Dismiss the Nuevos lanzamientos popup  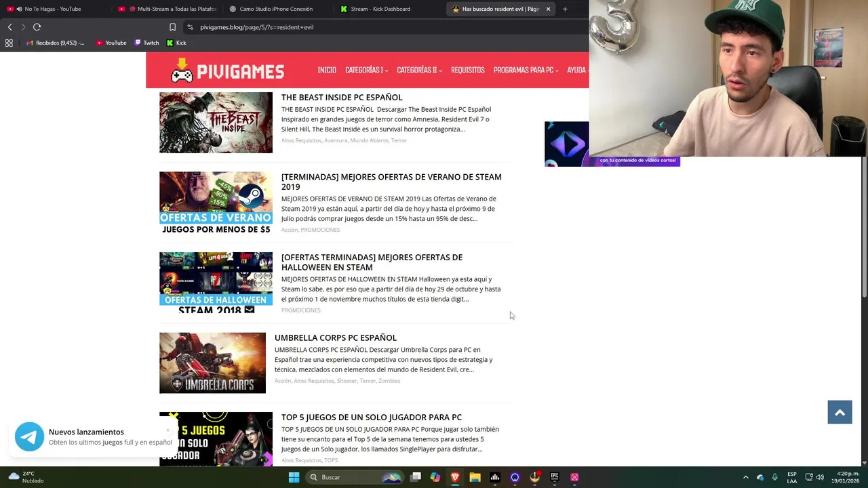pos(168,430)
